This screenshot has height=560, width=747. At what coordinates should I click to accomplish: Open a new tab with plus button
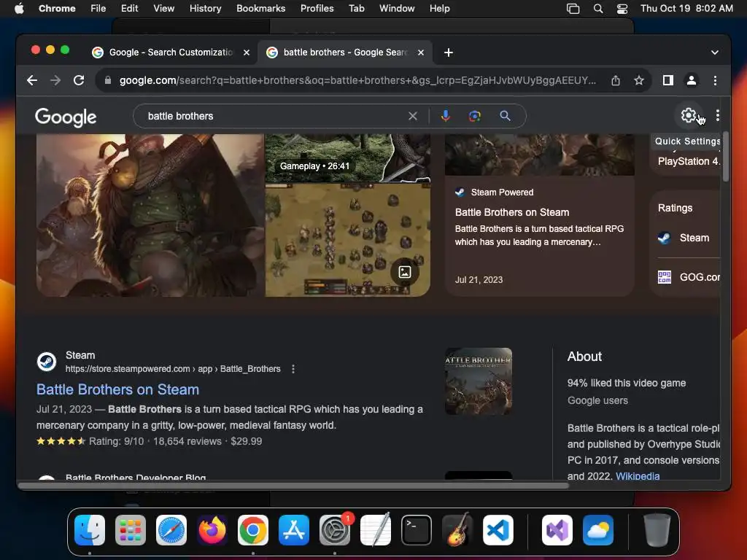coord(449,52)
